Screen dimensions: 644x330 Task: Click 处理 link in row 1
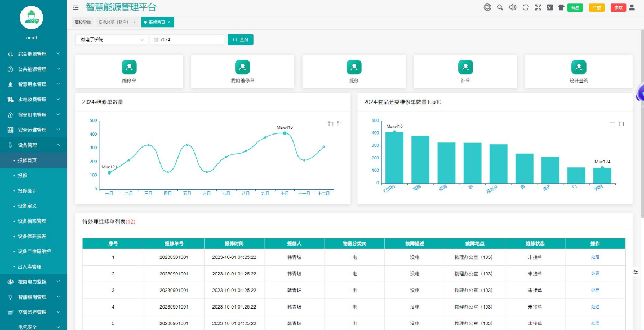pyautogui.click(x=595, y=257)
